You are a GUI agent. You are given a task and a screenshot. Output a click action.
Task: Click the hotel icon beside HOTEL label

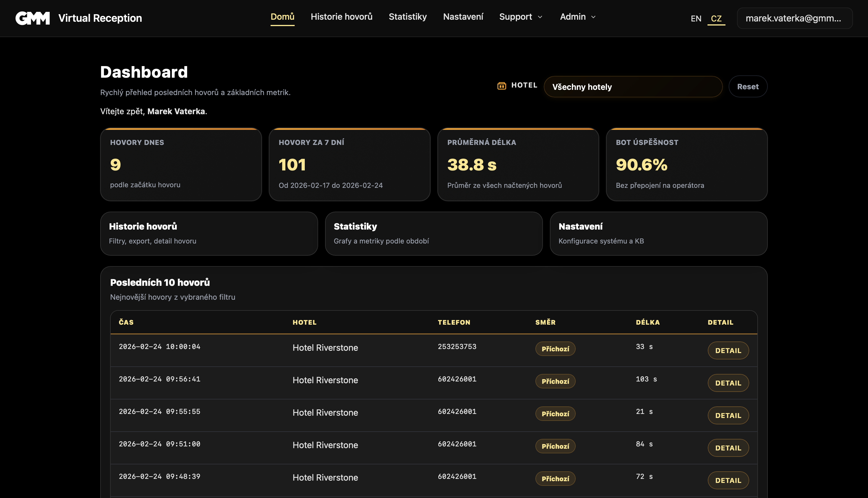502,86
